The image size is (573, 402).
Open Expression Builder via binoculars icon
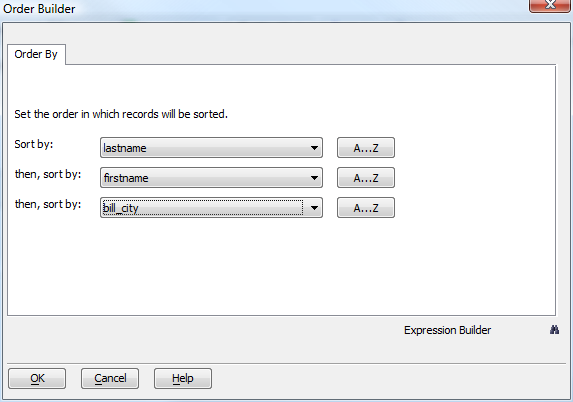[554, 330]
